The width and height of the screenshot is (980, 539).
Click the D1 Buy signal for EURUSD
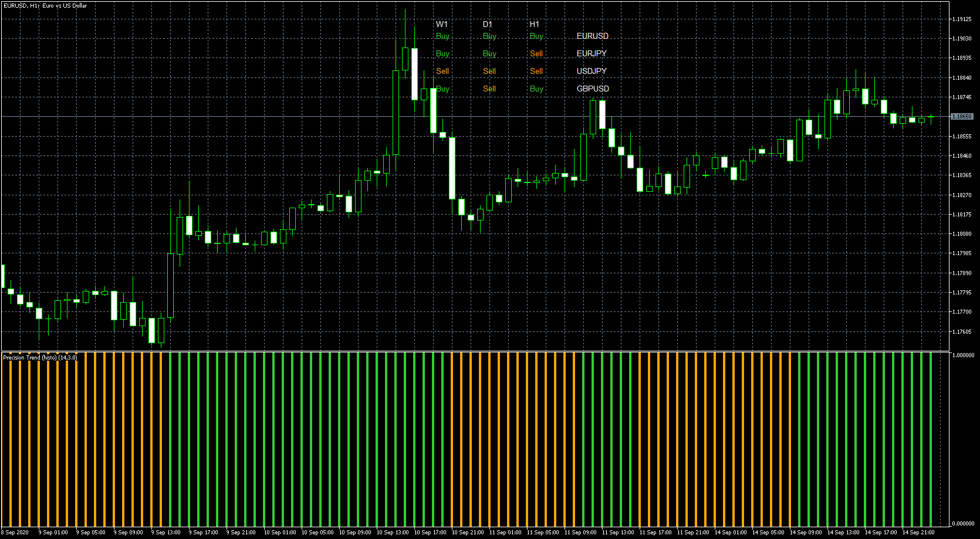[x=489, y=36]
